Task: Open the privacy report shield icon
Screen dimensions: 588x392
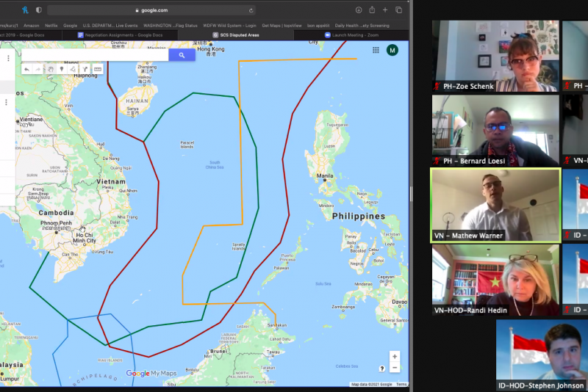Action: [x=39, y=10]
